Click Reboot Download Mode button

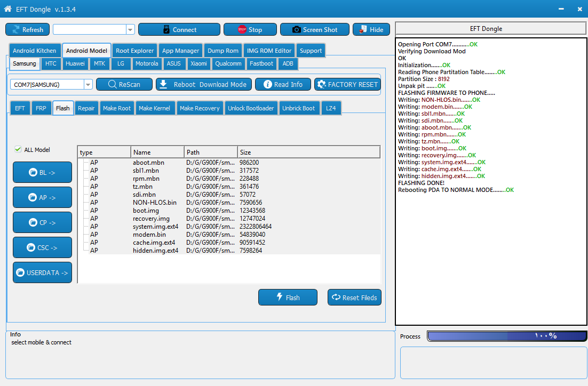point(204,84)
